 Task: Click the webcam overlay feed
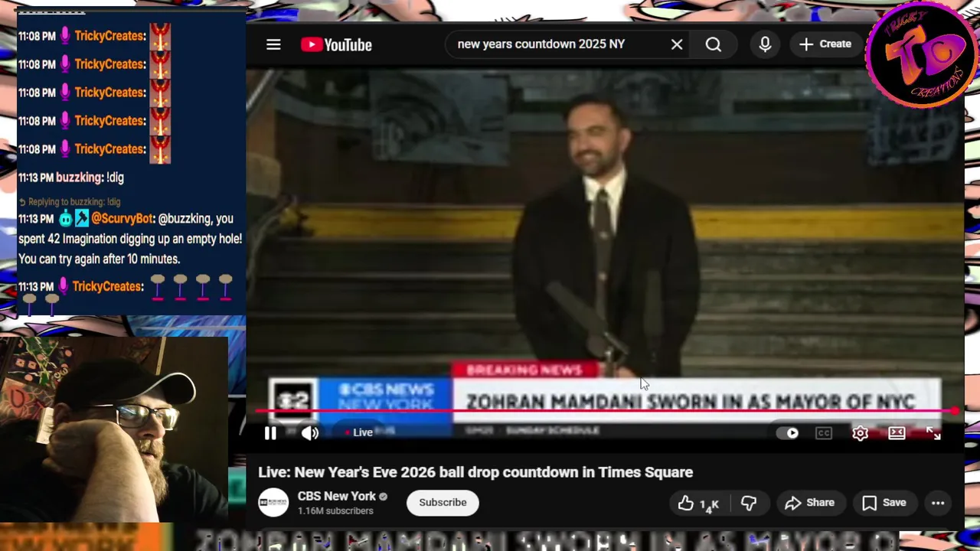click(x=114, y=429)
